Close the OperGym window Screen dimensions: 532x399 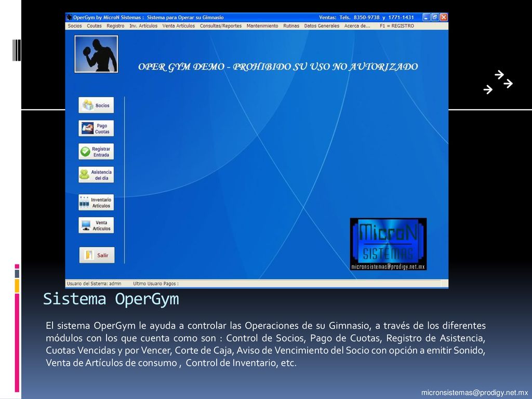coord(444,17)
